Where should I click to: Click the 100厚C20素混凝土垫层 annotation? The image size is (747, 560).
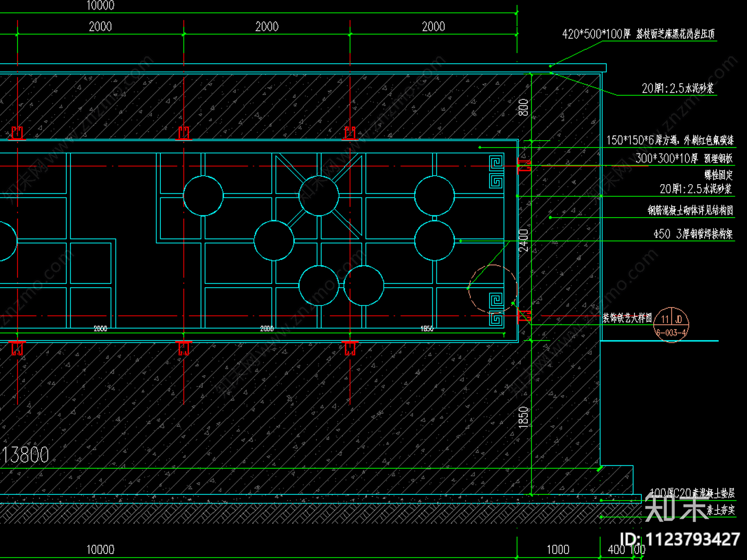click(x=692, y=493)
